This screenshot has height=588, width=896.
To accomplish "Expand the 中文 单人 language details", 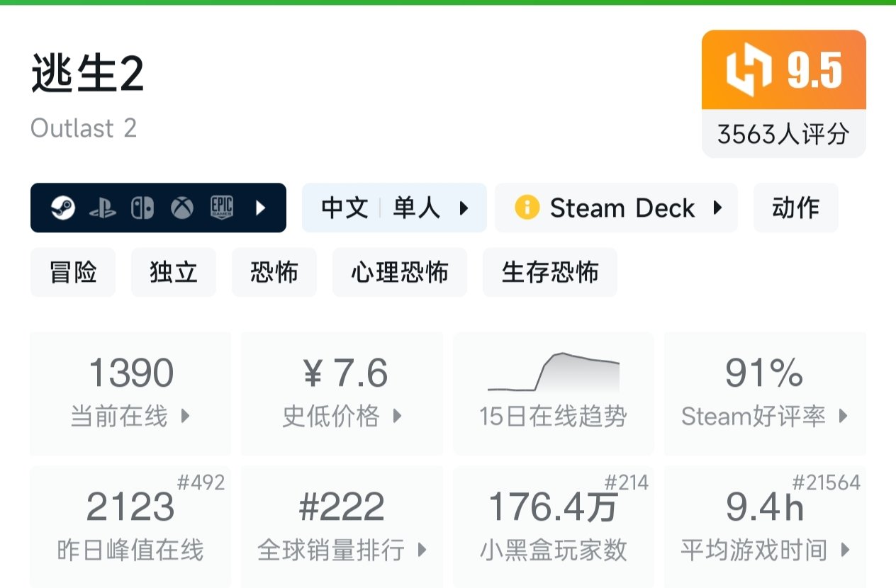I will point(465,208).
